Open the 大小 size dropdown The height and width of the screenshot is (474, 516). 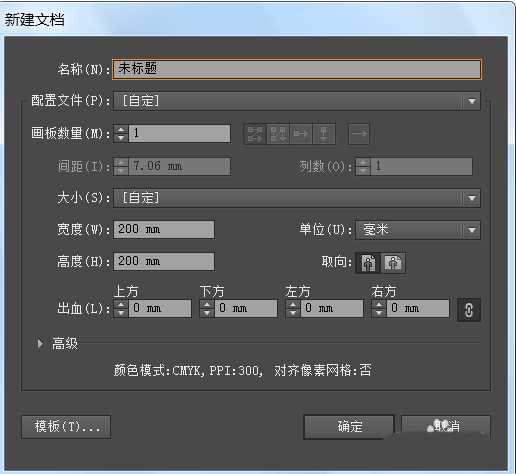297,198
